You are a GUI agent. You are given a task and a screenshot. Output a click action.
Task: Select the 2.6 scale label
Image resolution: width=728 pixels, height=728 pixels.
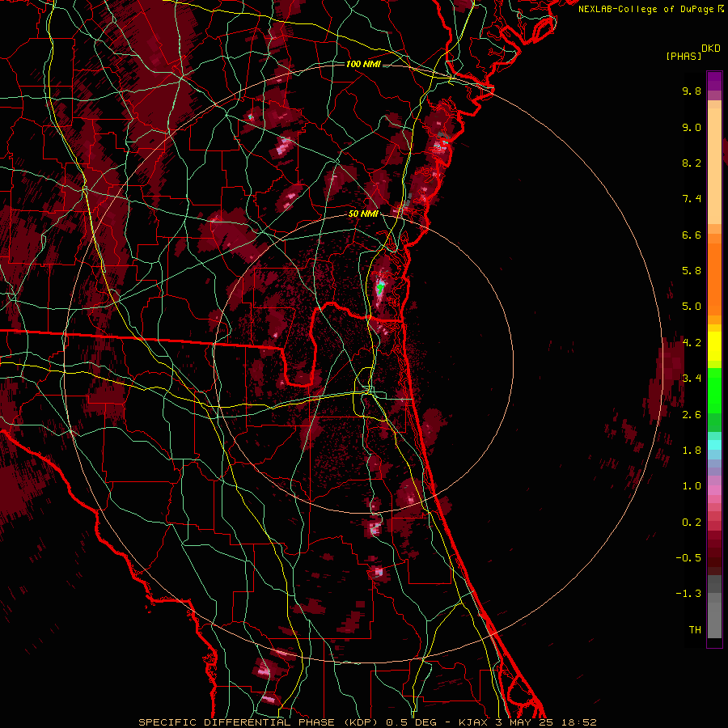pyautogui.click(x=692, y=415)
